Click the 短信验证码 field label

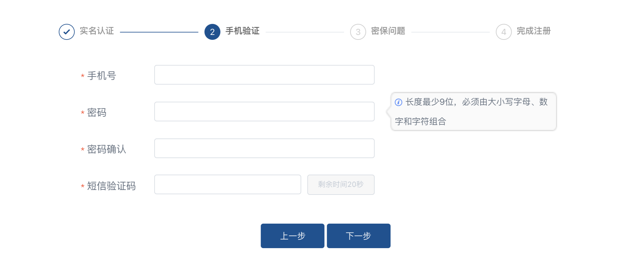point(111,186)
